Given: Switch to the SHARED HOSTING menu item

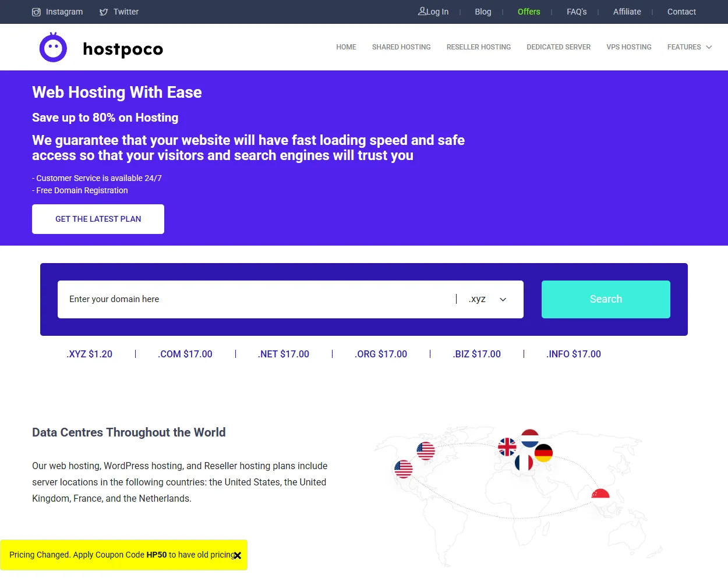Looking at the screenshot, I should pos(401,47).
